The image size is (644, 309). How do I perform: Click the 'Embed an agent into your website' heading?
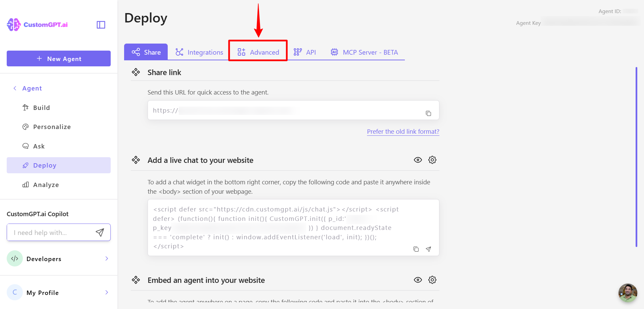click(206, 280)
